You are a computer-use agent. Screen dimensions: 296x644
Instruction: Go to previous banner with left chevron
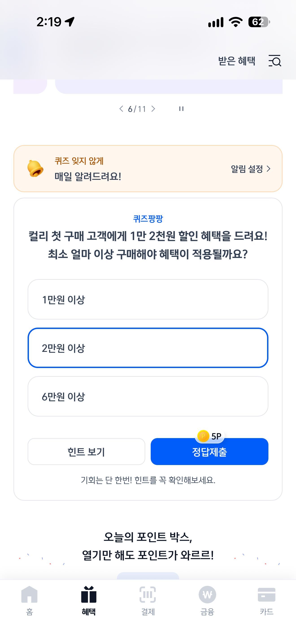(x=121, y=109)
